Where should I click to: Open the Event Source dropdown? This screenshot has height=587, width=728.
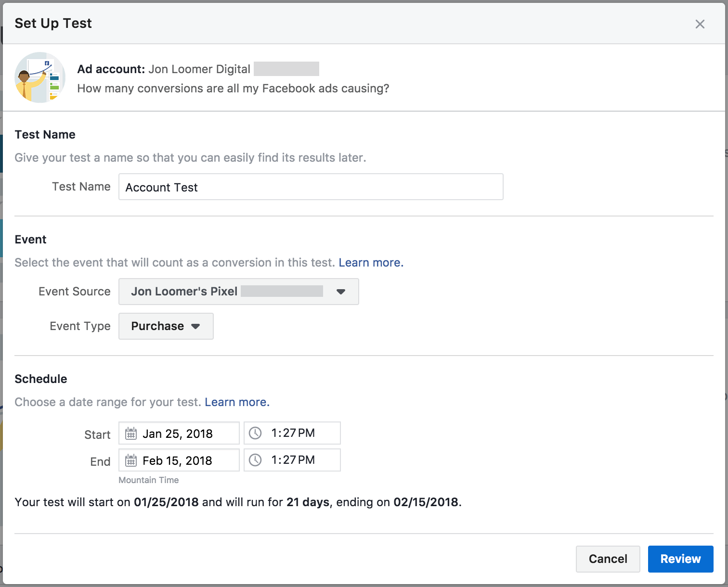(239, 292)
